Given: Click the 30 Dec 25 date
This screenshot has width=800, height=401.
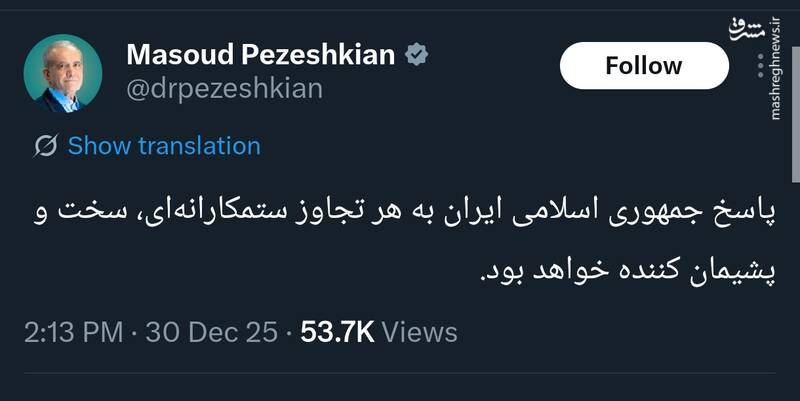Looking at the screenshot, I should (211, 332).
